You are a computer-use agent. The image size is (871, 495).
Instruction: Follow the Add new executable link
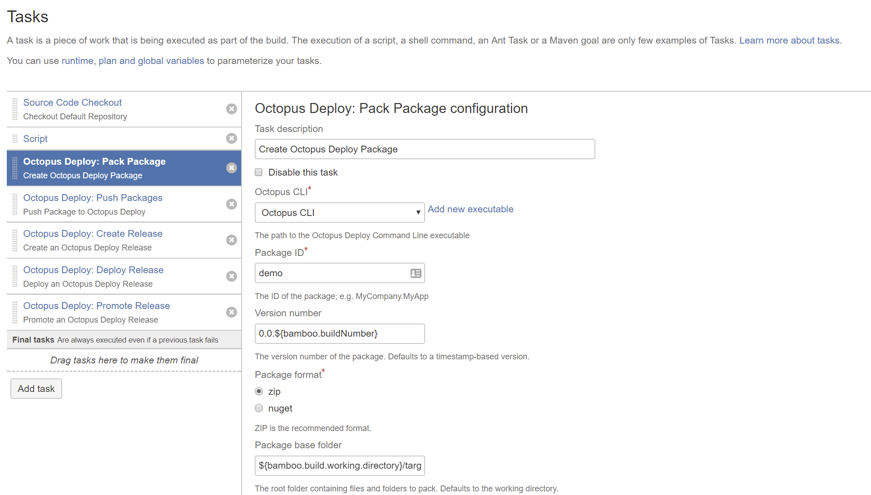click(470, 210)
